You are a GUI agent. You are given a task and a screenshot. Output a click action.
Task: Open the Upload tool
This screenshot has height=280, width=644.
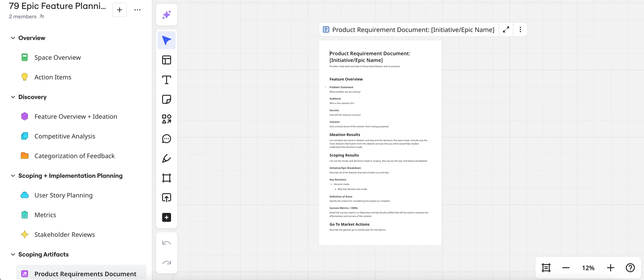pyautogui.click(x=167, y=197)
